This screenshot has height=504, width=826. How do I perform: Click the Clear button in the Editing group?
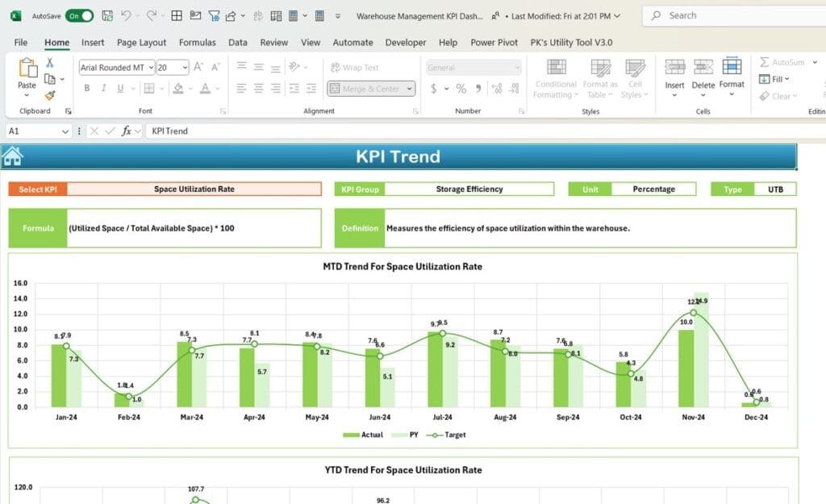click(780, 96)
